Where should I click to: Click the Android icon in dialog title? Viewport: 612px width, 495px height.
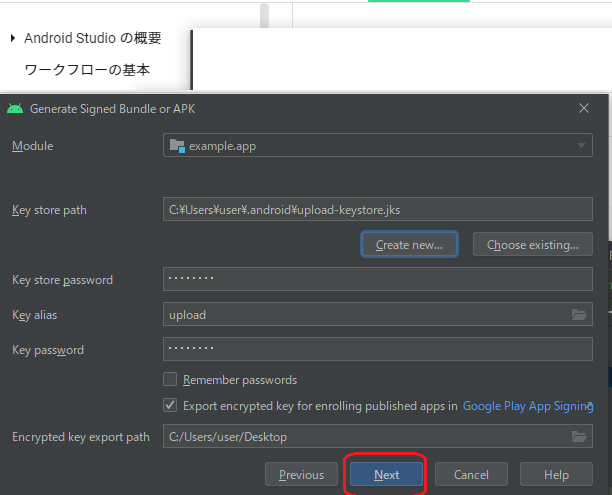pos(15,109)
